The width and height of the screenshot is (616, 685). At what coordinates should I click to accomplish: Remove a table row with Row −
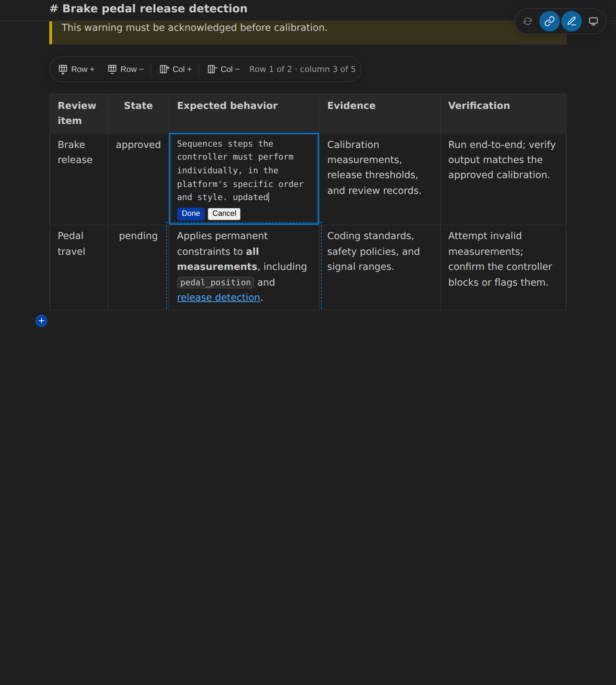pos(126,69)
